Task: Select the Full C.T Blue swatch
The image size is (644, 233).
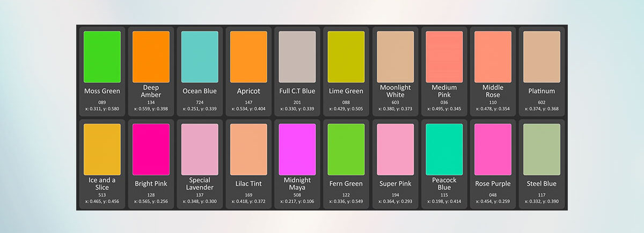Action: tap(297, 57)
